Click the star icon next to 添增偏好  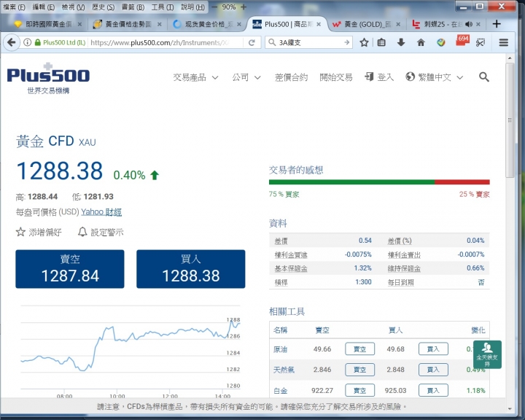[x=20, y=232]
